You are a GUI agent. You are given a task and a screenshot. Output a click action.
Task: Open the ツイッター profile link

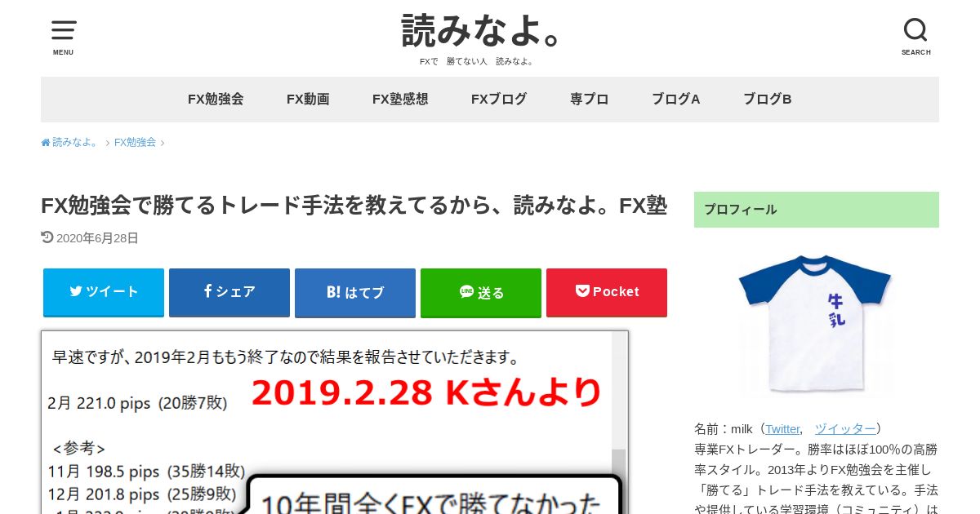845,429
